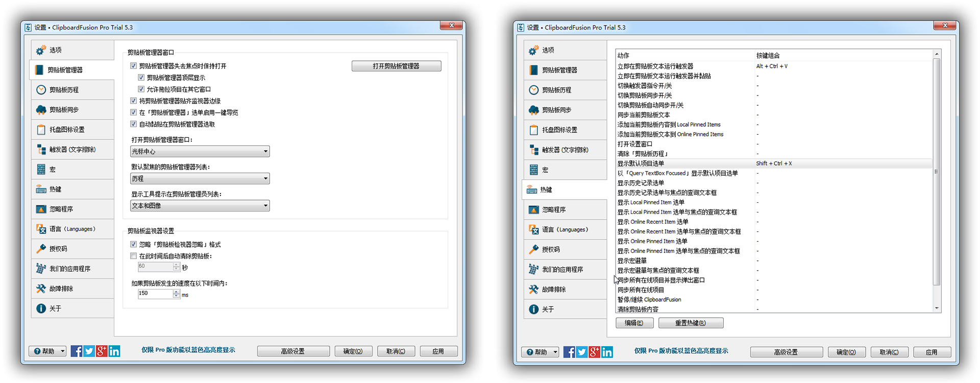The height and width of the screenshot is (383, 980).
Task: Click 编辑(E) button in right window
Action: pos(634,323)
